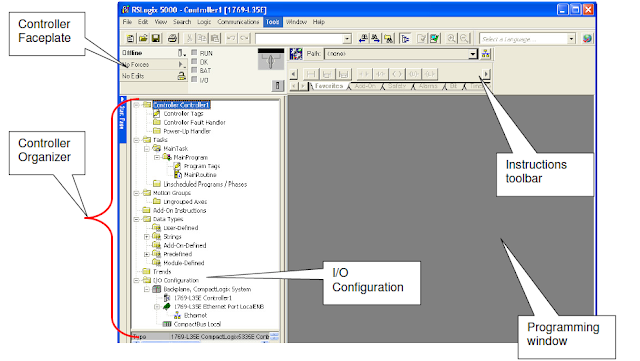The height and width of the screenshot is (361, 640).
Task: Click the Zoom In magnifier icon
Action: [x=451, y=38]
